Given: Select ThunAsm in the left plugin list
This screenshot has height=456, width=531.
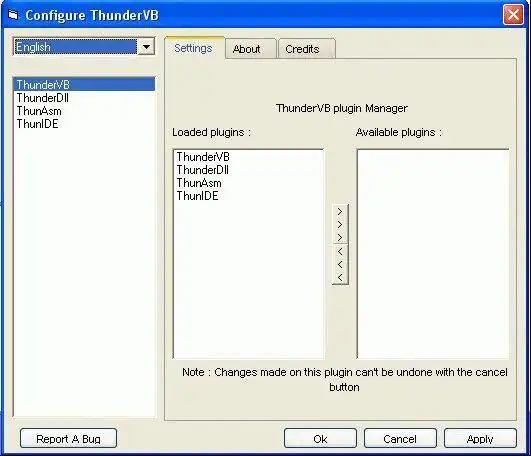Looking at the screenshot, I should 84,111.
